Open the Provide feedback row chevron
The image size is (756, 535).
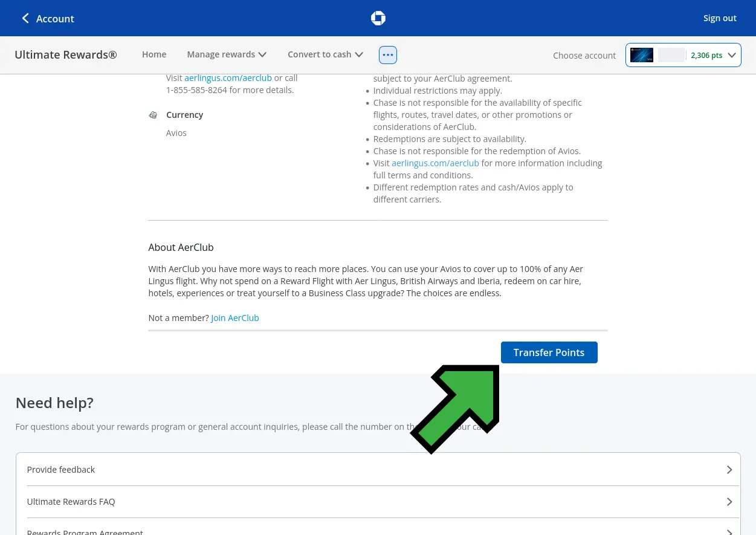(x=729, y=470)
